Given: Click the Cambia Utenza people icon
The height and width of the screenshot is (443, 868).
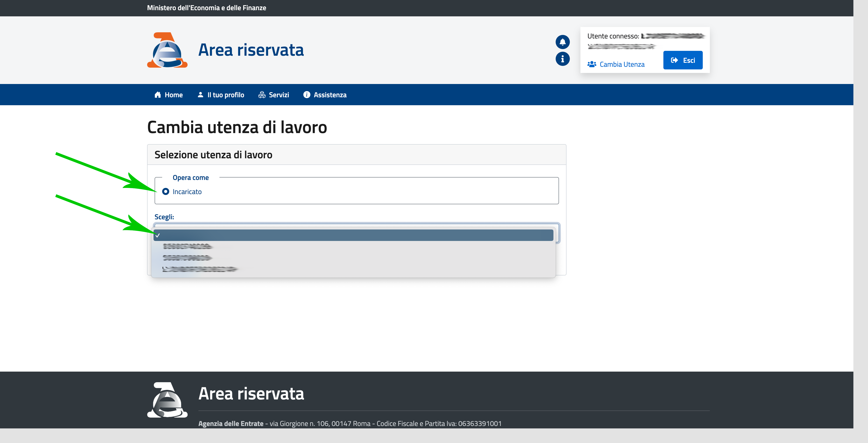Looking at the screenshot, I should [592, 64].
